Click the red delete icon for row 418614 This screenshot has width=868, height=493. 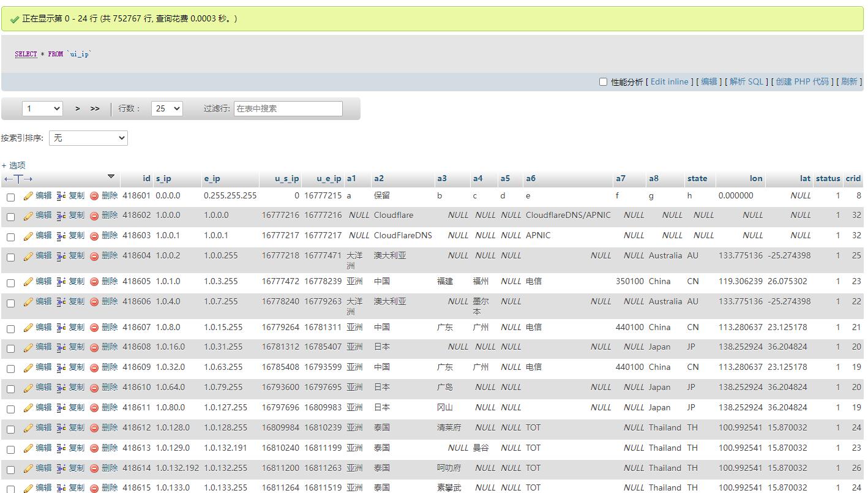click(x=94, y=469)
